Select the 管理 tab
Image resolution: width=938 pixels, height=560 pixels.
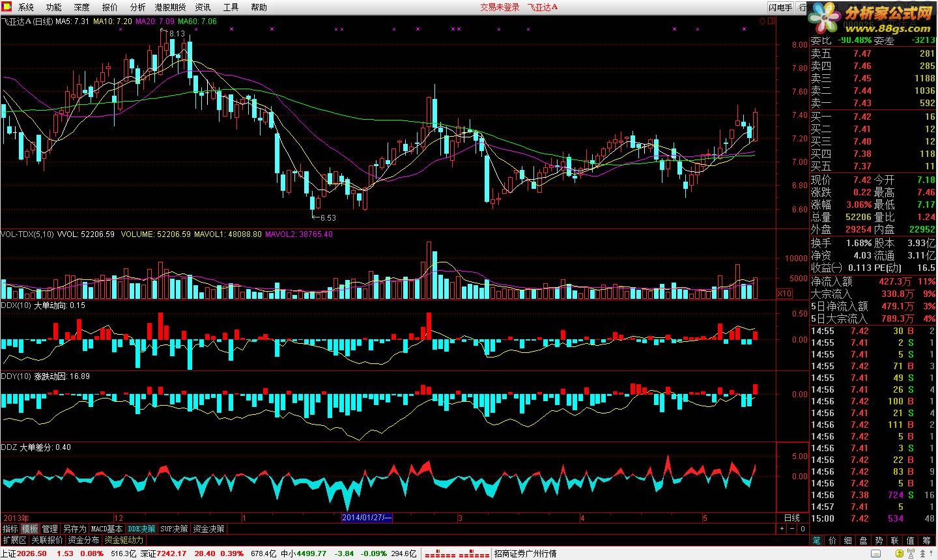(50, 529)
